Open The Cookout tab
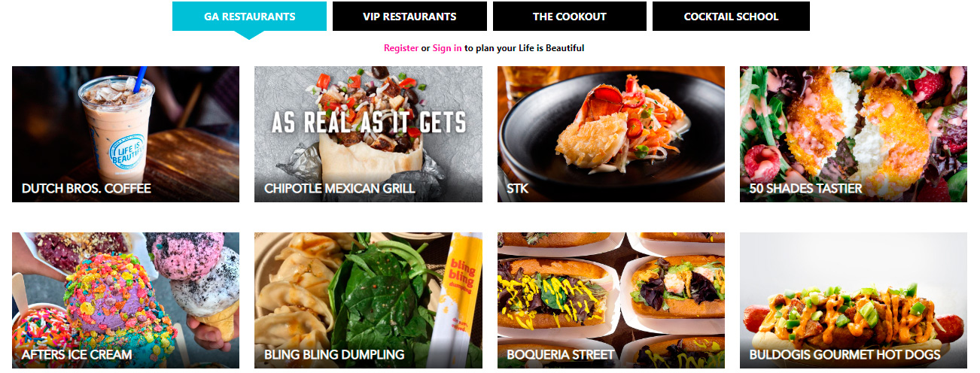980x373 pixels. click(569, 17)
